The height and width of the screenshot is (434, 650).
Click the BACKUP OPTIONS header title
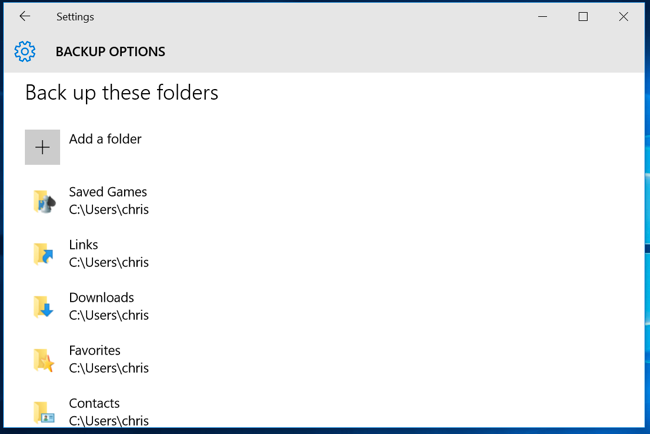pyautogui.click(x=110, y=52)
